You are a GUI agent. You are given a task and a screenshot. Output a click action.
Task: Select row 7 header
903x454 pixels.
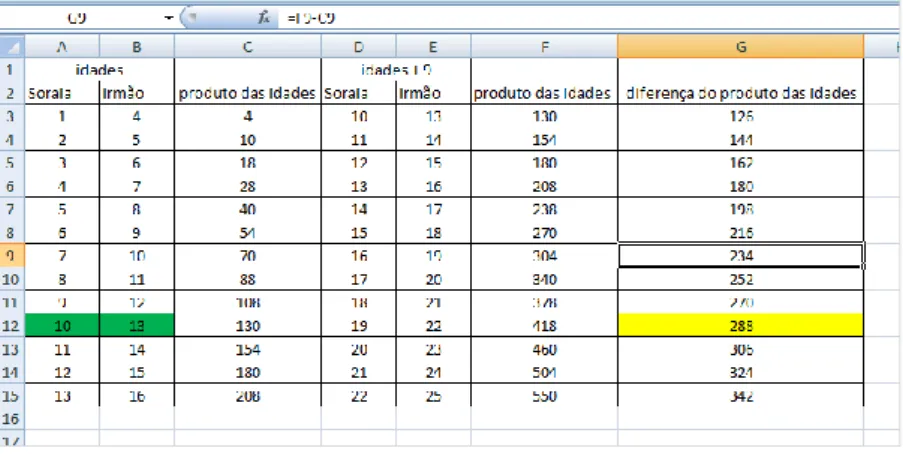(12, 209)
